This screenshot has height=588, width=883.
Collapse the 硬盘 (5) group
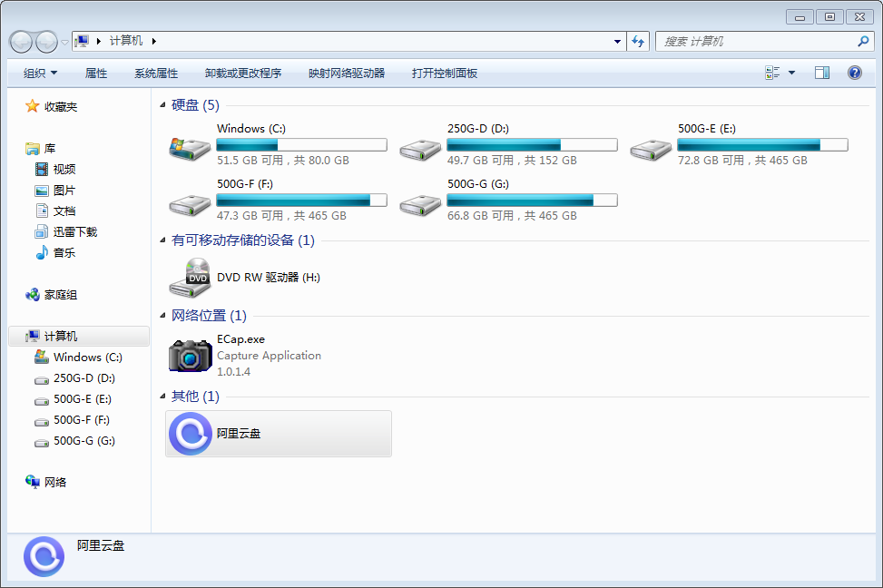(162, 106)
